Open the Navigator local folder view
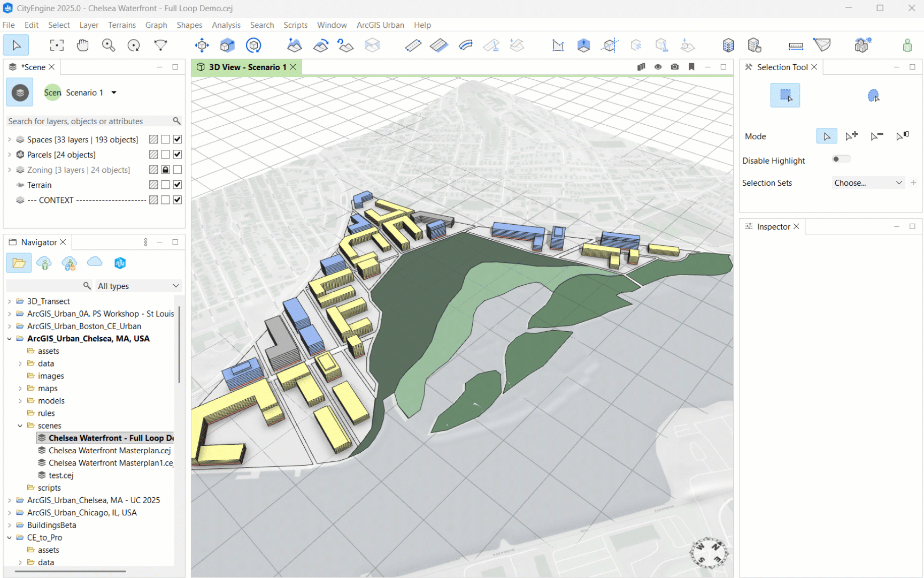 coord(19,263)
